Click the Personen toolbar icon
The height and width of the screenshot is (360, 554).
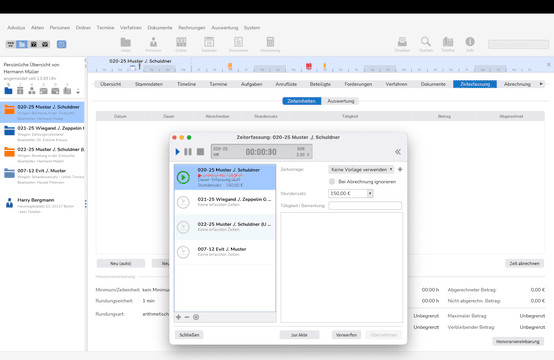pyautogui.click(x=153, y=42)
